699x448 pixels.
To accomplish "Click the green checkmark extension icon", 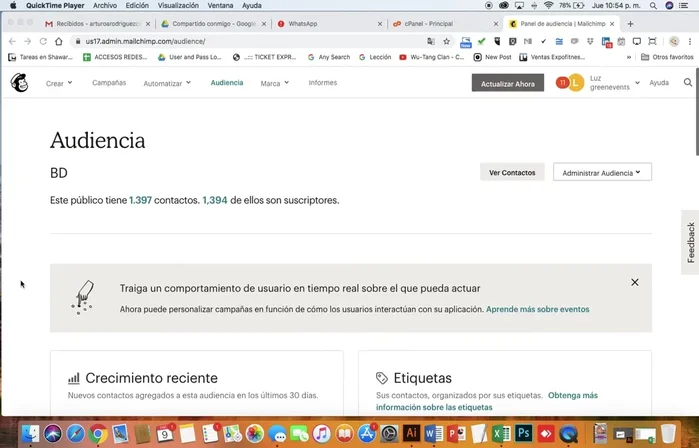I will point(481,41).
